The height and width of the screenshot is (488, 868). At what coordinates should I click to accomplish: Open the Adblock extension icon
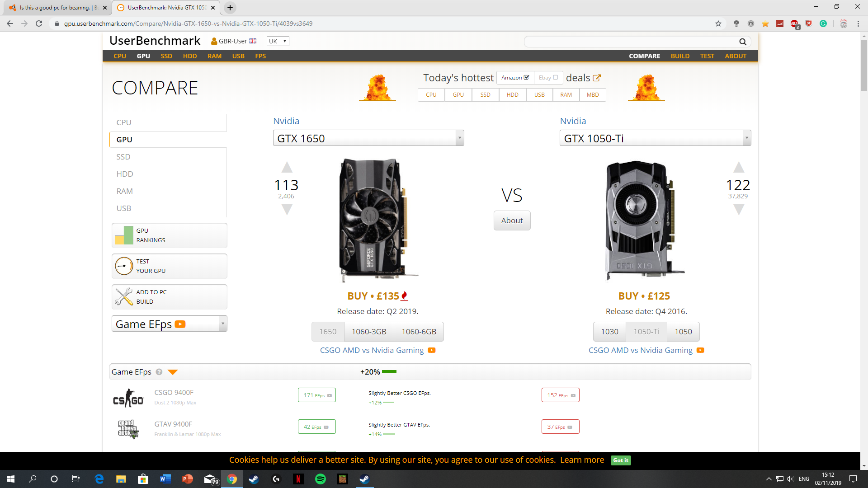tap(794, 23)
